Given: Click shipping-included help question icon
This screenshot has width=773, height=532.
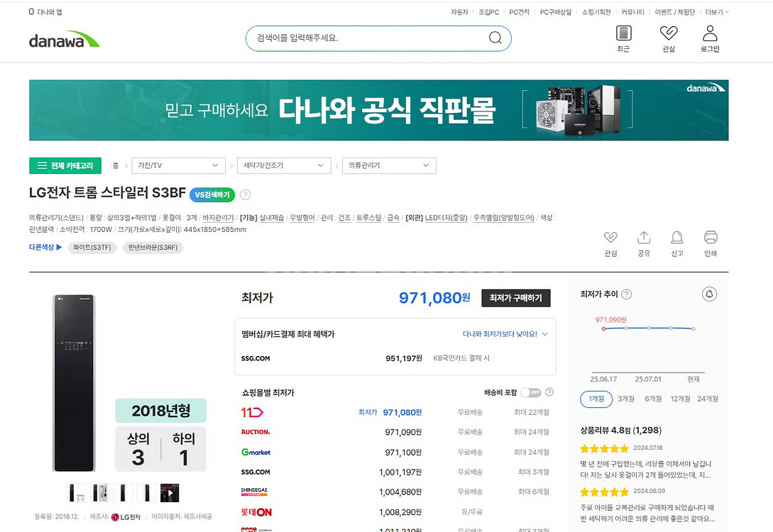Looking at the screenshot, I should [549, 392].
